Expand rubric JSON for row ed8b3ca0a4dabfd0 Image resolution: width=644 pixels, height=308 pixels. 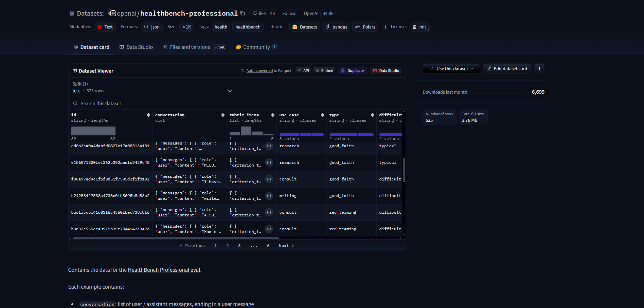pyautogui.click(x=269, y=146)
